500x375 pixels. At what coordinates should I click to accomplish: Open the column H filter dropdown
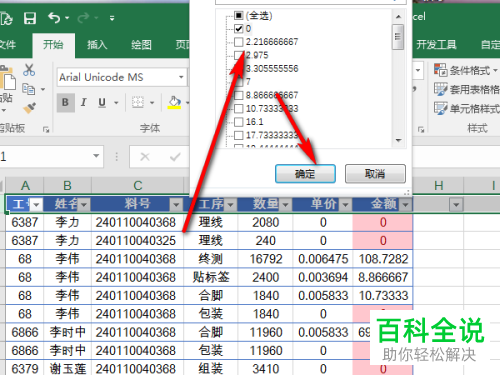[x=456, y=205]
